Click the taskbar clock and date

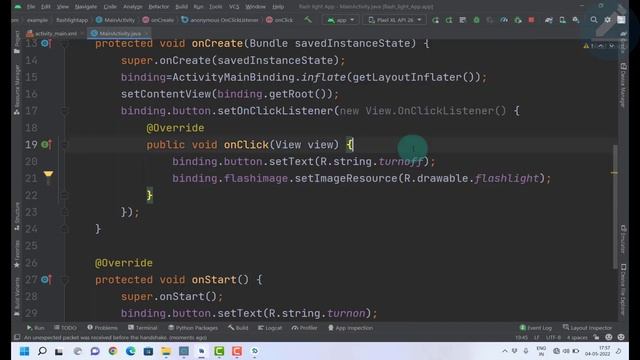click(x=598, y=351)
